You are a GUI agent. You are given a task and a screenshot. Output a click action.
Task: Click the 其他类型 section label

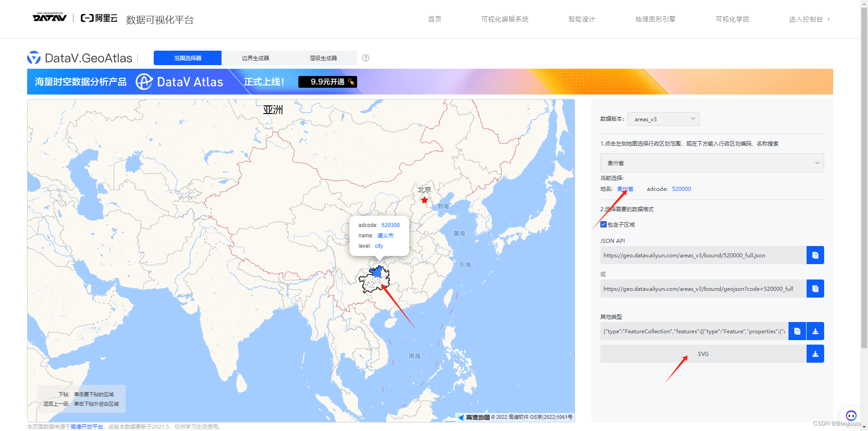[x=611, y=317]
